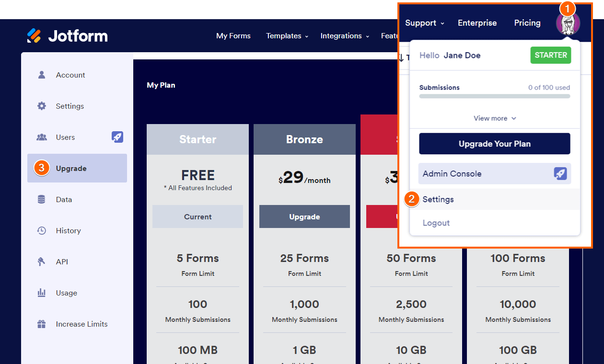Click the Jotform wordmark text

coord(78,36)
